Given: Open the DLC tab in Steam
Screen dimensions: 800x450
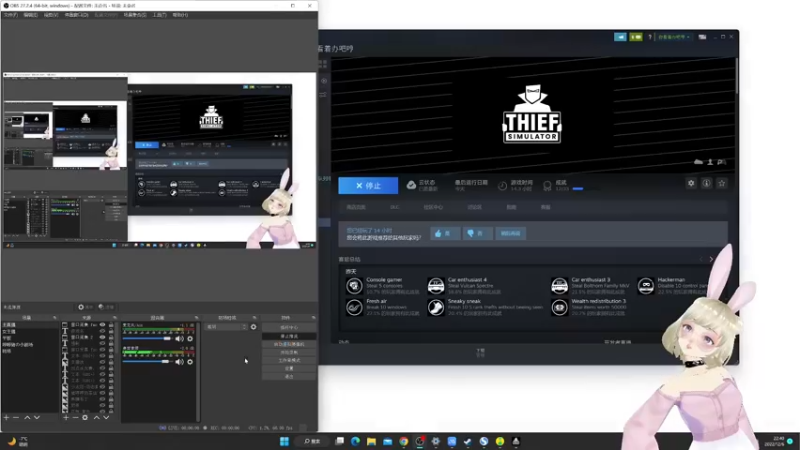Looking at the screenshot, I should pyautogui.click(x=394, y=207).
